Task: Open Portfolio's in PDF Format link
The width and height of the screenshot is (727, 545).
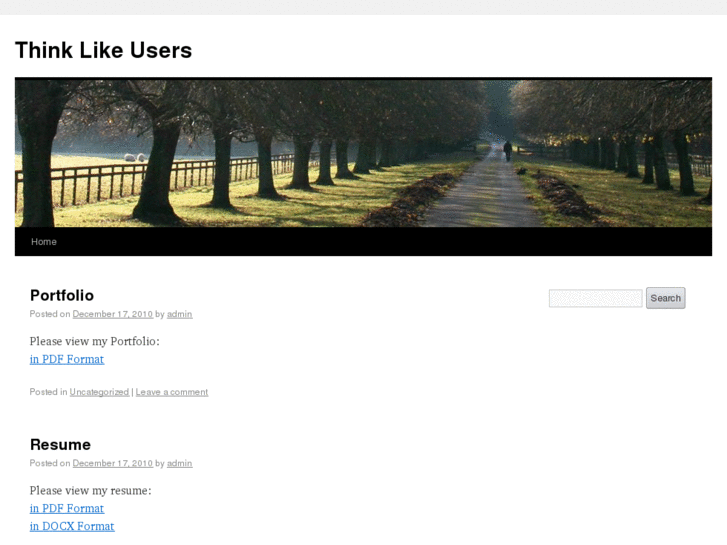Action: (67, 359)
